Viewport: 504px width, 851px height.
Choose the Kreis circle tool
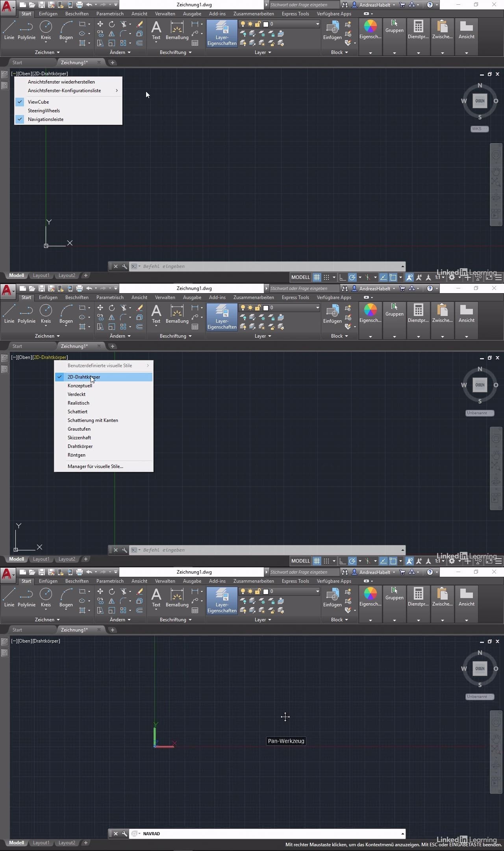pyautogui.click(x=46, y=30)
